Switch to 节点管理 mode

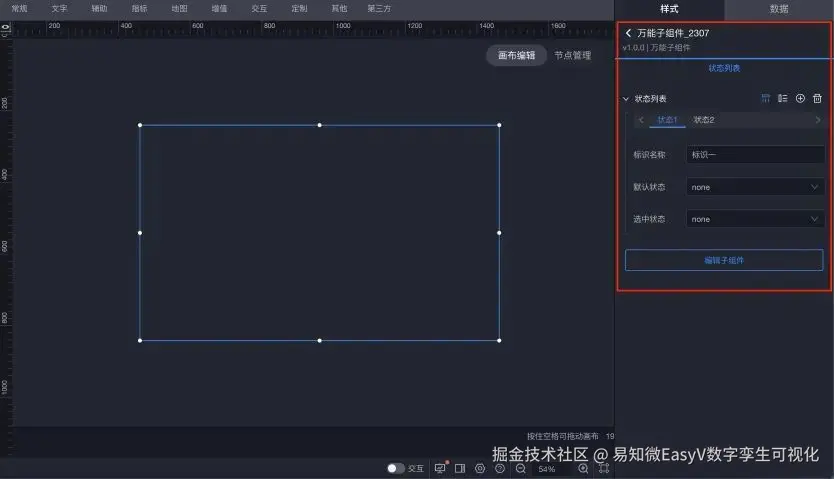tap(572, 55)
